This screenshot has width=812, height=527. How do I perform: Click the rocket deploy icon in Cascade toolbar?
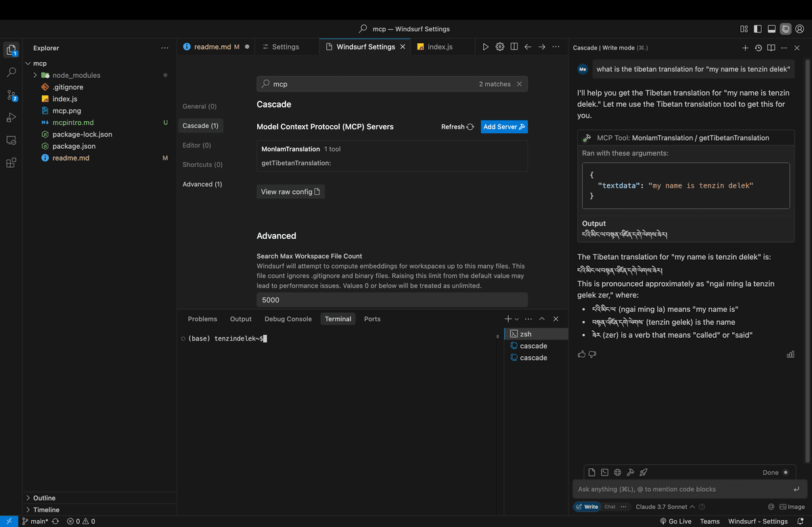[x=644, y=472]
